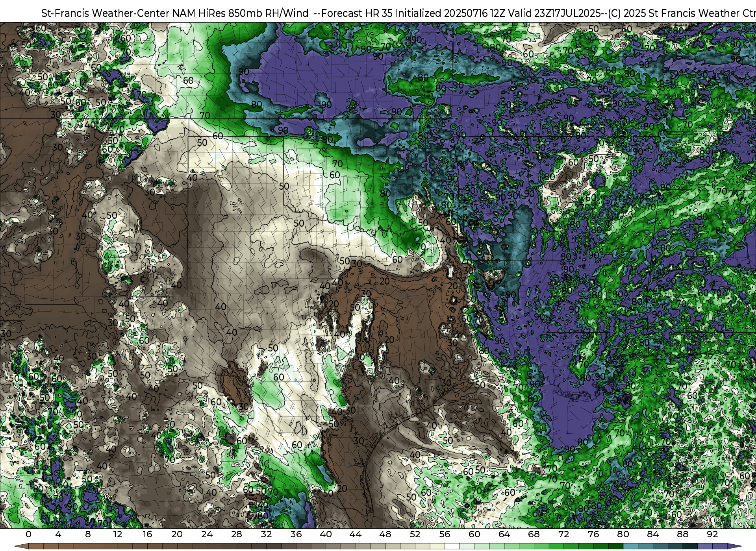Click the colorbar tick label 92

click(x=712, y=534)
